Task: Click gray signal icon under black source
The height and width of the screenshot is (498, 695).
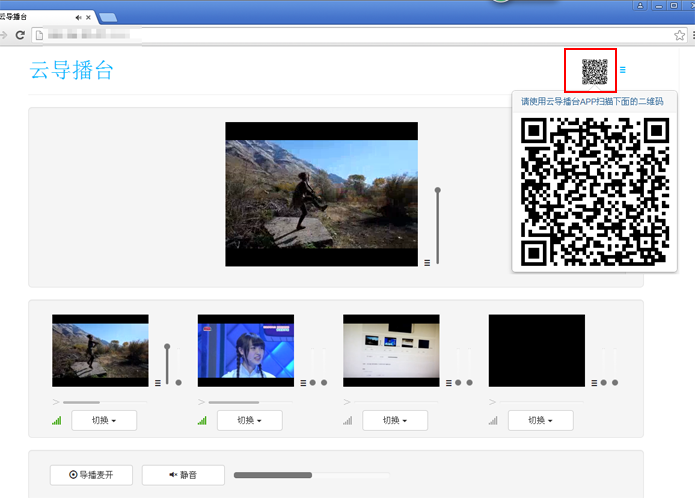Action: (x=493, y=420)
